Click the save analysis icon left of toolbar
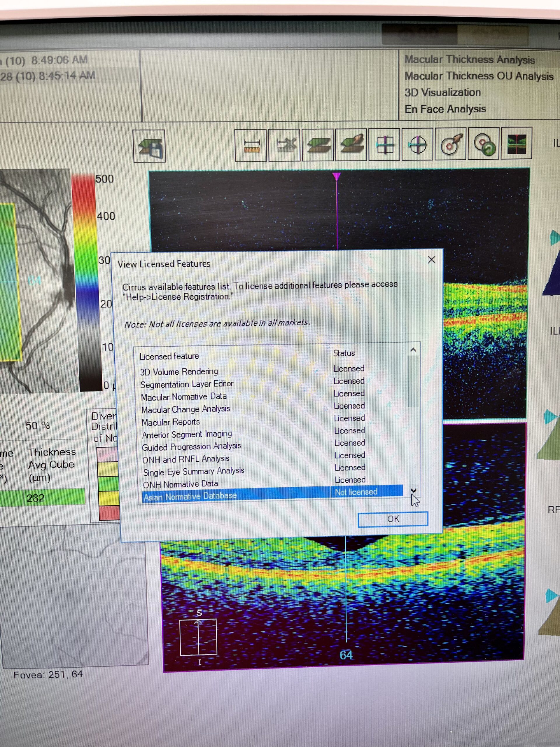Viewport: 560px width, 747px height. [x=149, y=146]
